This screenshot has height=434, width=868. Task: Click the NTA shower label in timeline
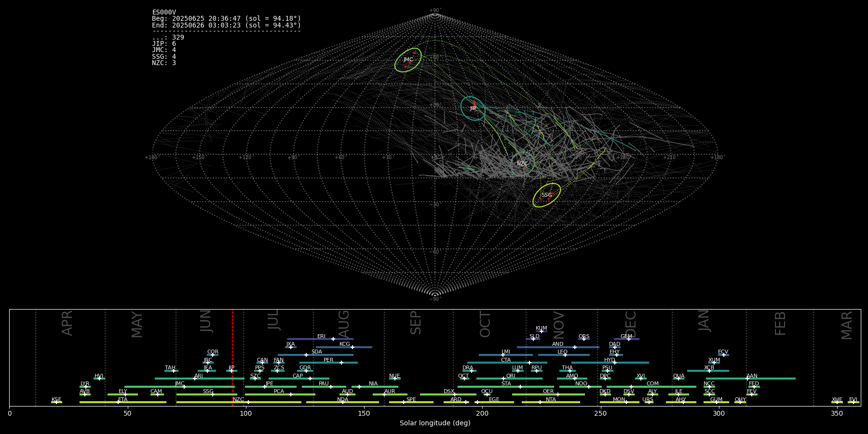click(551, 400)
